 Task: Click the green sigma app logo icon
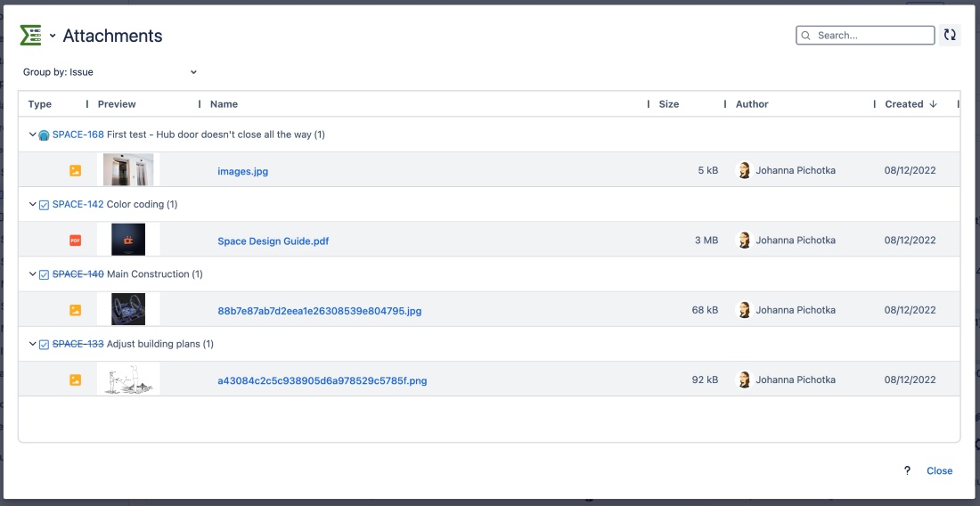coord(30,36)
